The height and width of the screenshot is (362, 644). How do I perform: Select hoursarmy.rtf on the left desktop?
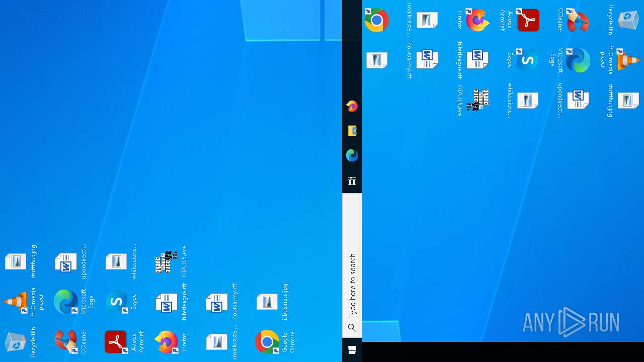(x=221, y=302)
